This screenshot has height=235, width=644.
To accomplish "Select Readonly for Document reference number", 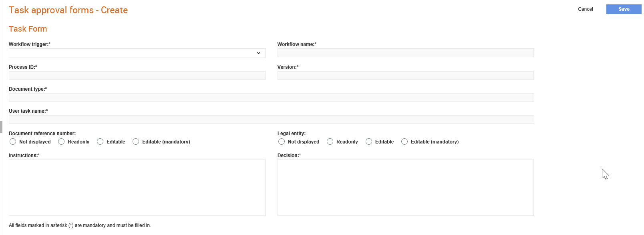I will pos(61,141).
